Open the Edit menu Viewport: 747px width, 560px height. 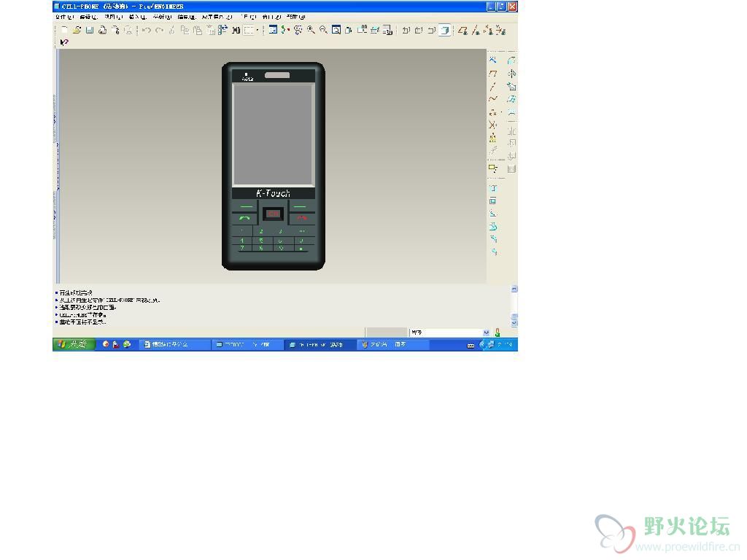point(88,17)
